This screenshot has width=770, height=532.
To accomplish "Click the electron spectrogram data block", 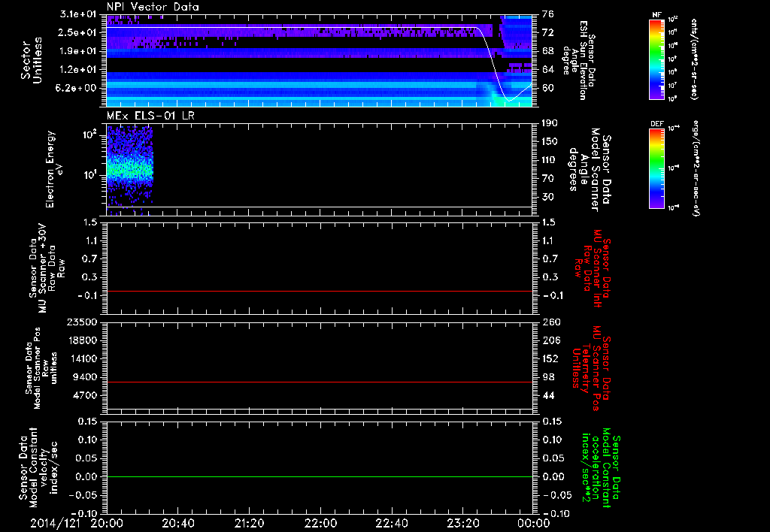I will pyautogui.click(x=129, y=169).
